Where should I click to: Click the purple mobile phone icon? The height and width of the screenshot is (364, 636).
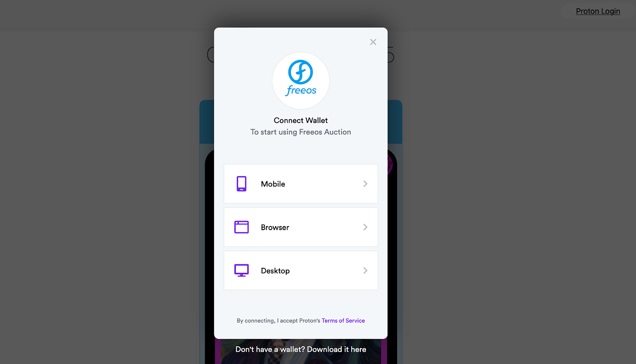(242, 184)
